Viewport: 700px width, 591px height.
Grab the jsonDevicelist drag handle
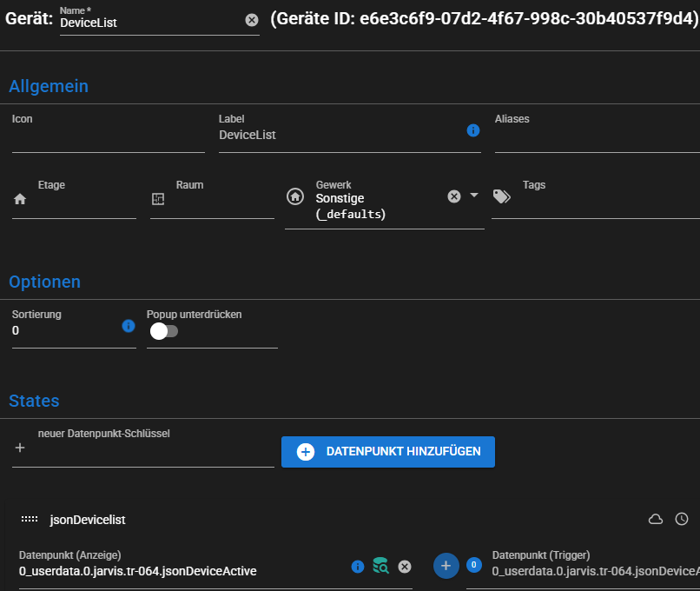point(29,519)
